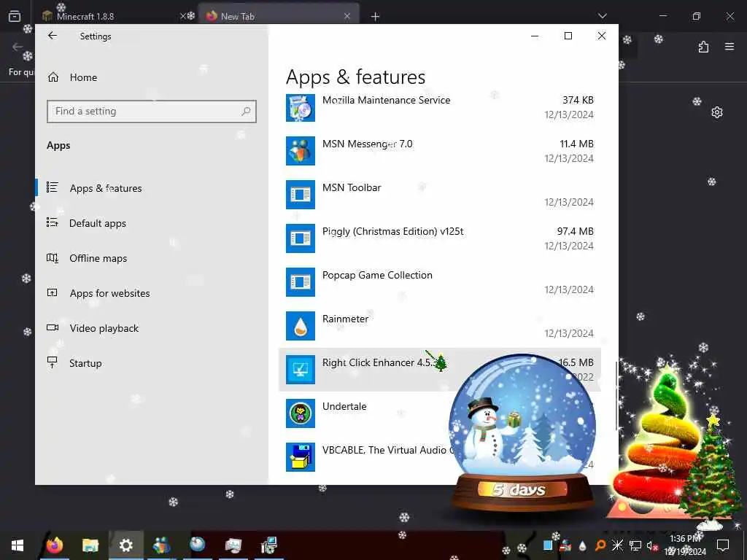The image size is (747, 560).
Task: Click the MSN Toolbar app icon
Action: click(300, 194)
